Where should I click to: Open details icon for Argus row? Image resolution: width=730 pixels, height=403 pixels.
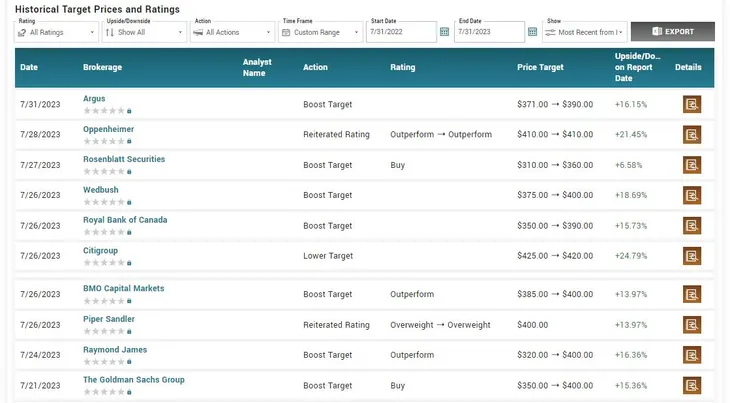coord(692,104)
